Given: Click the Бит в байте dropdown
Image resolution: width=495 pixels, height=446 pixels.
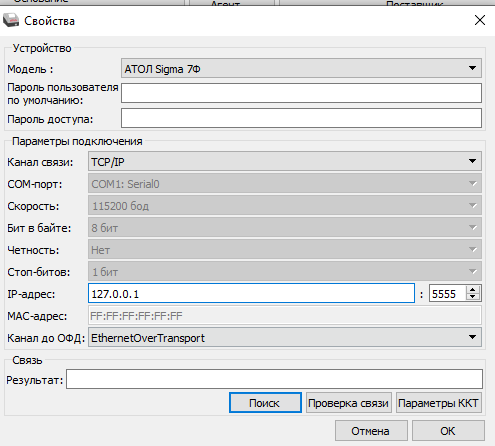Looking at the screenshot, I should pos(285,228).
